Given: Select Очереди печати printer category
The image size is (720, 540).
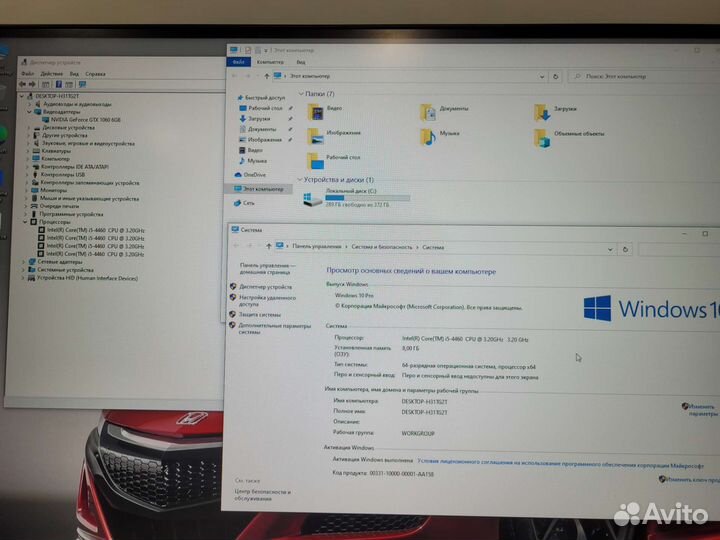Looking at the screenshot, I should click(x=59, y=206).
